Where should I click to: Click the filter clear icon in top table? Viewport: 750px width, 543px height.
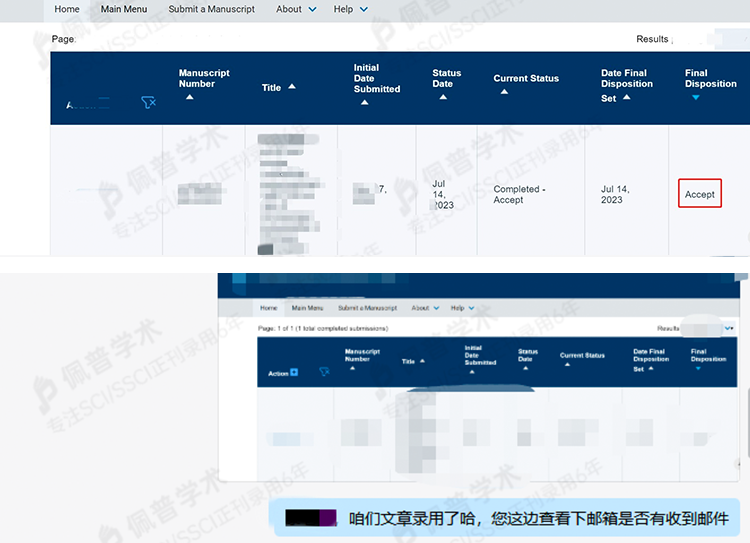click(x=149, y=103)
